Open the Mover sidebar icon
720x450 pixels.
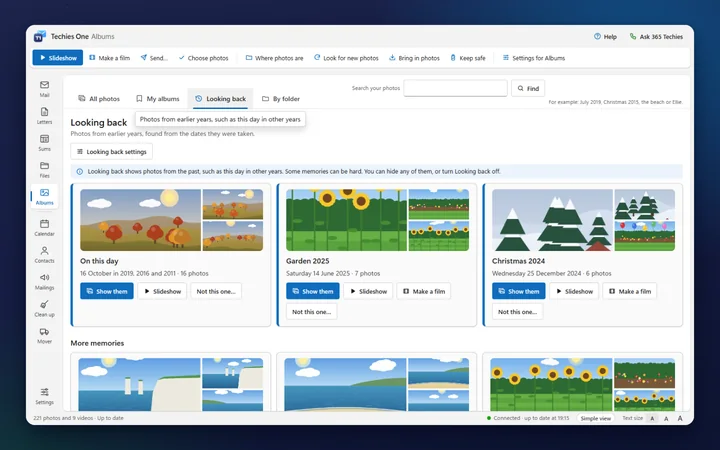(45, 336)
